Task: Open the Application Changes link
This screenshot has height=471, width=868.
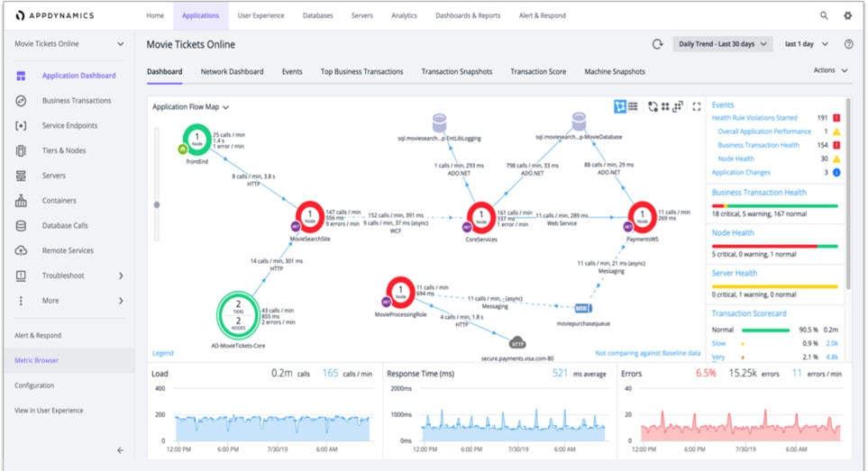Action: (x=741, y=173)
